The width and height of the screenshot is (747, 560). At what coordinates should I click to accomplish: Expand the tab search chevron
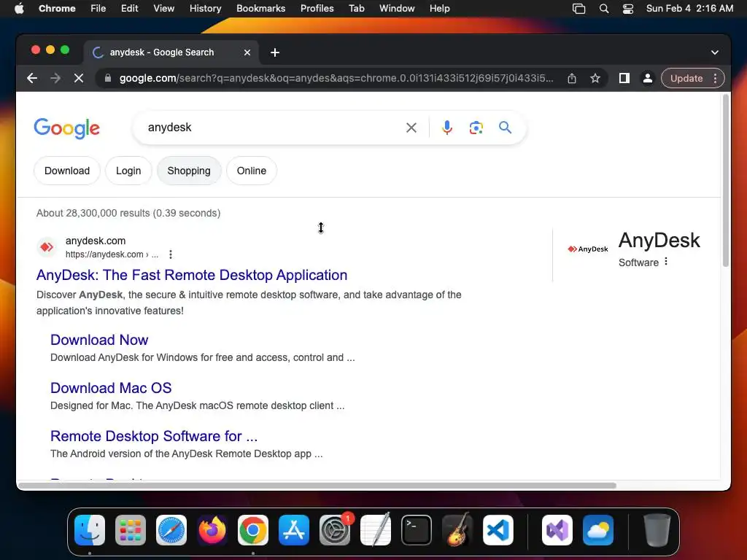click(715, 52)
